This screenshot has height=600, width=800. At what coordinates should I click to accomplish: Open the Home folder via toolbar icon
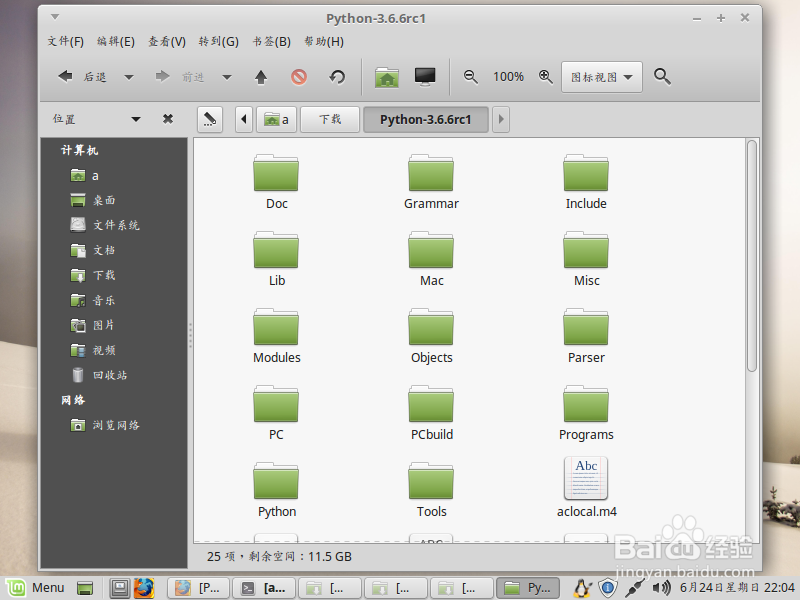click(386, 76)
